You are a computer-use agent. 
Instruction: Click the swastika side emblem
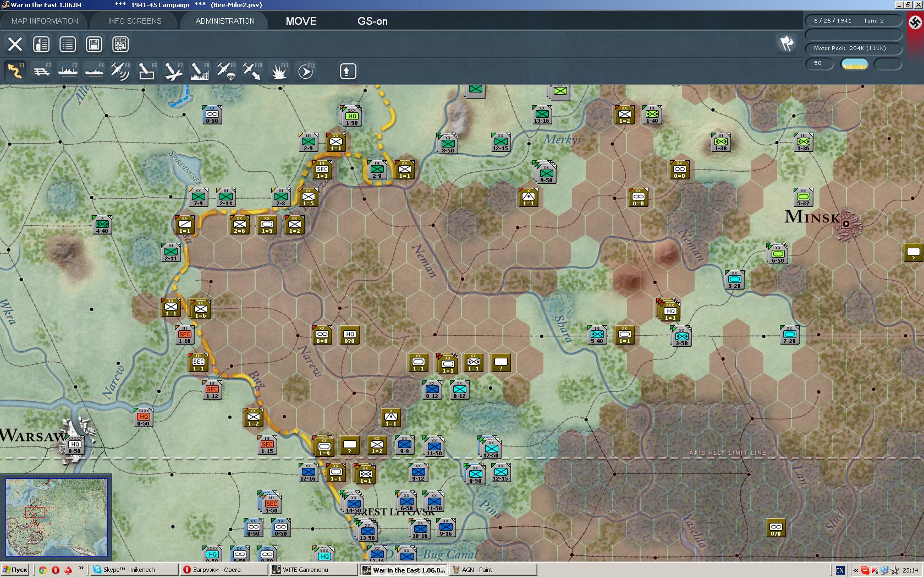915,23
